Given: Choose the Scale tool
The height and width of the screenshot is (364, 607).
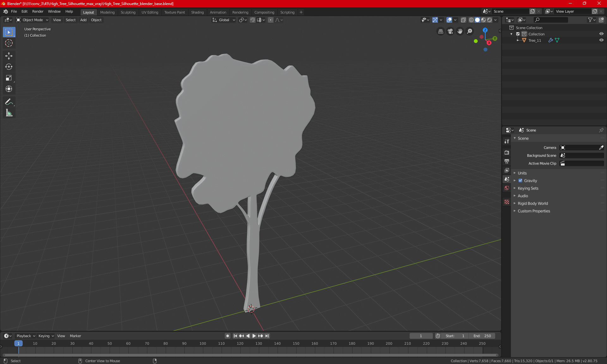Looking at the screenshot, I should pos(9,78).
